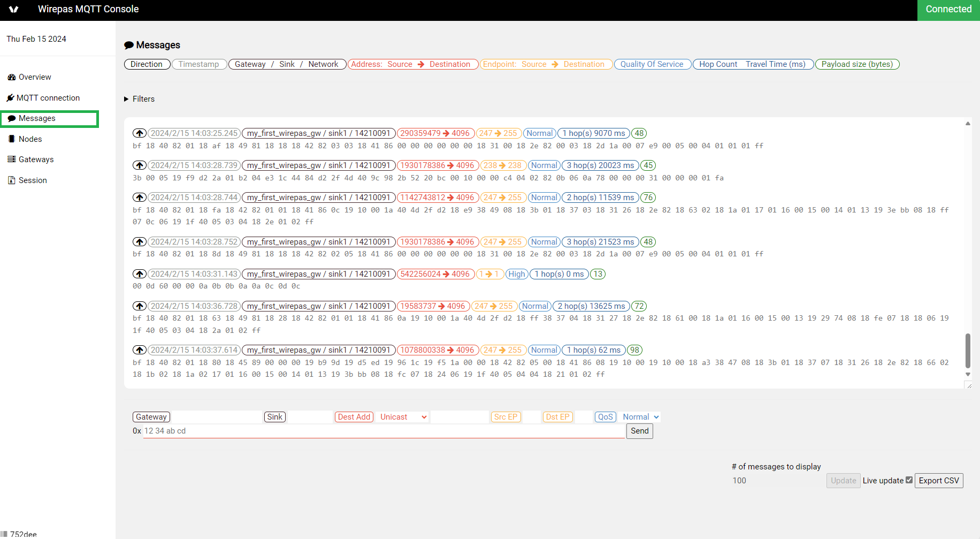
Task: Uncheck the Live update checkbox
Action: click(909, 480)
